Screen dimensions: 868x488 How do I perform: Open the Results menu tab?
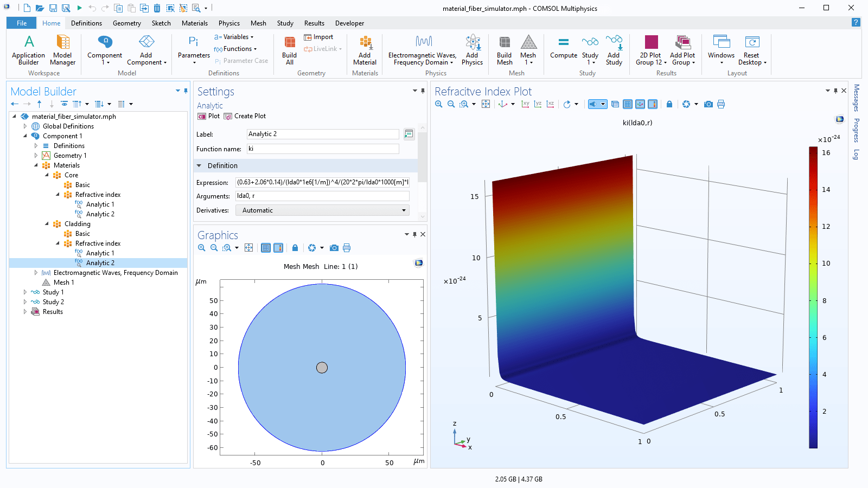[x=314, y=23]
